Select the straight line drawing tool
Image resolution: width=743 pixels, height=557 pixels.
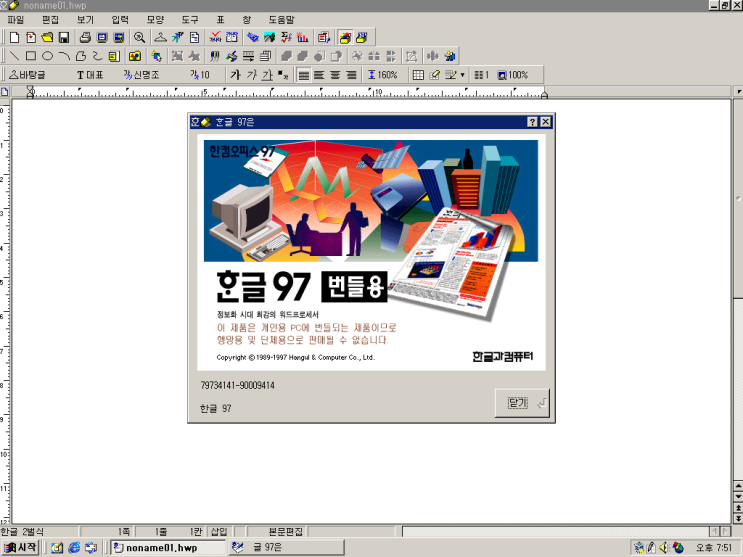(x=15, y=56)
